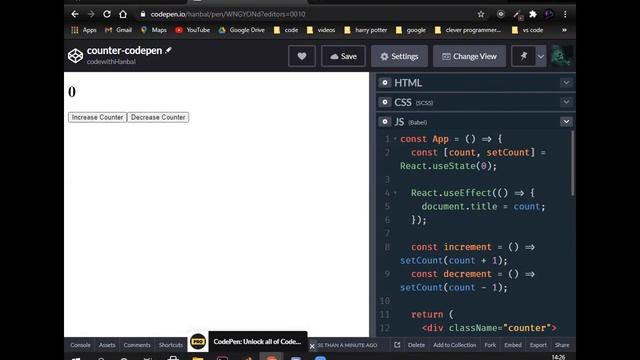Edit the pen title with pencil icon
The width and height of the screenshot is (640, 360).
[x=168, y=50]
